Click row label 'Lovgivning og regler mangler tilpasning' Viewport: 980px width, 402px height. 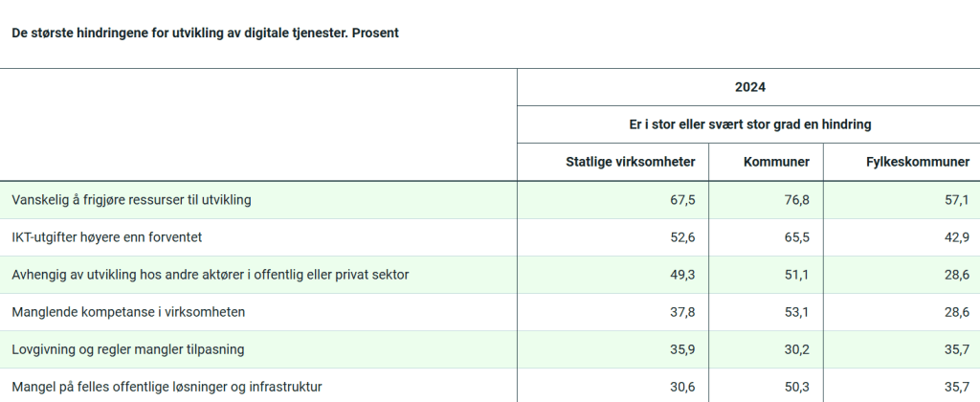[128, 349]
